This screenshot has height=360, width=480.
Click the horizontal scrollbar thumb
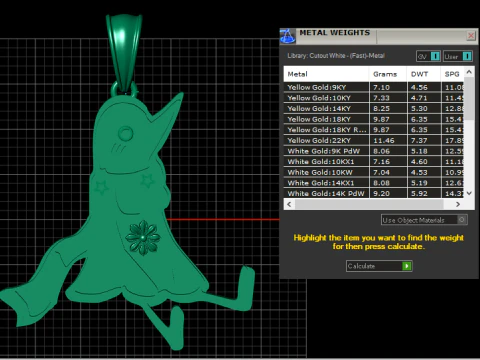point(369,204)
